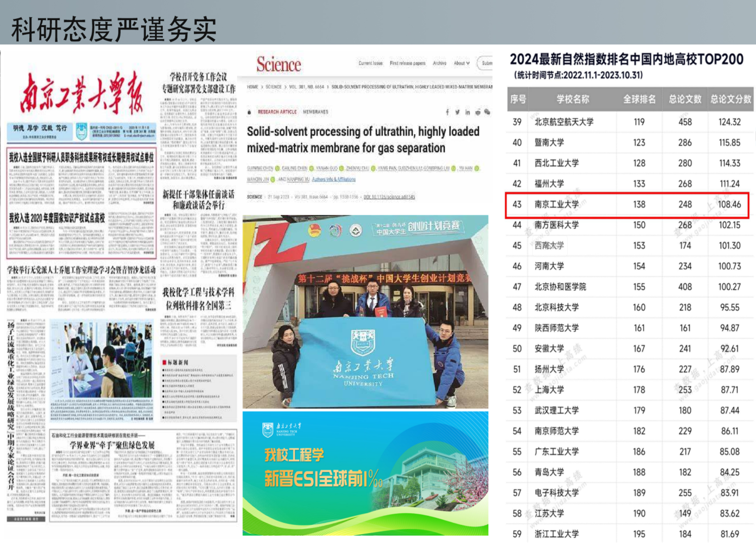Open ORCID icon next to Yu Han
The width and height of the screenshot is (756, 544).
point(477,168)
